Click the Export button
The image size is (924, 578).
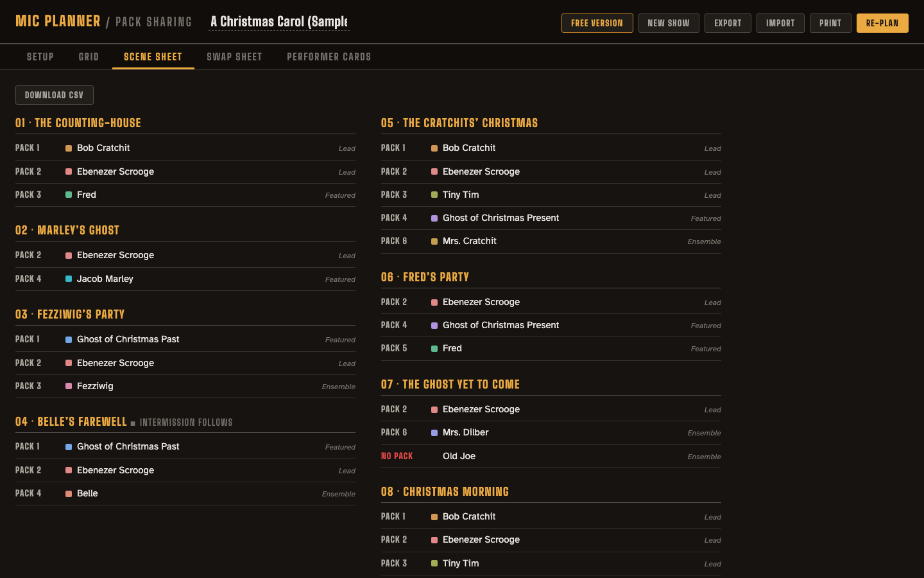click(x=728, y=23)
